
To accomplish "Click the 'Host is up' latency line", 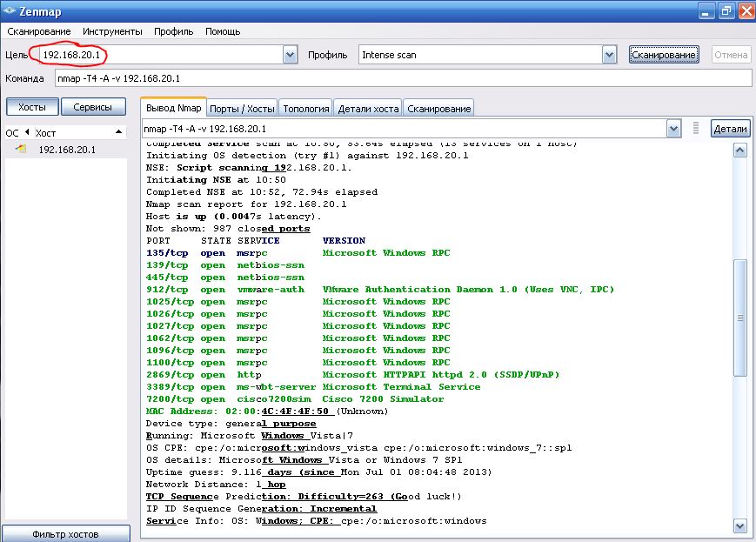I will (x=233, y=217).
